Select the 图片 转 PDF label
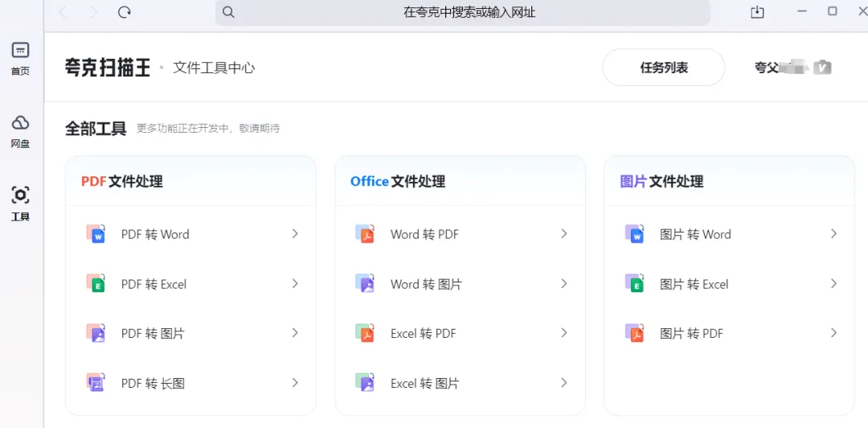Viewport: 868px width, 428px height. (691, 334)
